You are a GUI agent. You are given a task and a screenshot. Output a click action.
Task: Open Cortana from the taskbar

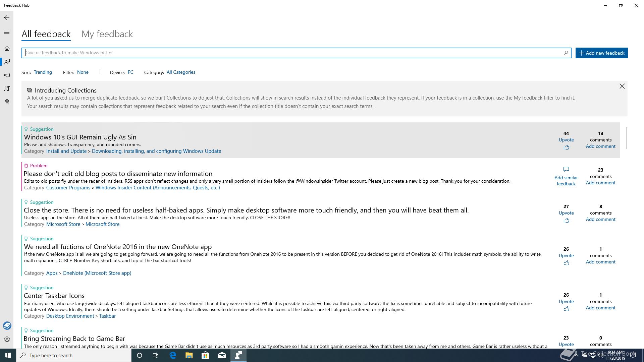point(140,355)
